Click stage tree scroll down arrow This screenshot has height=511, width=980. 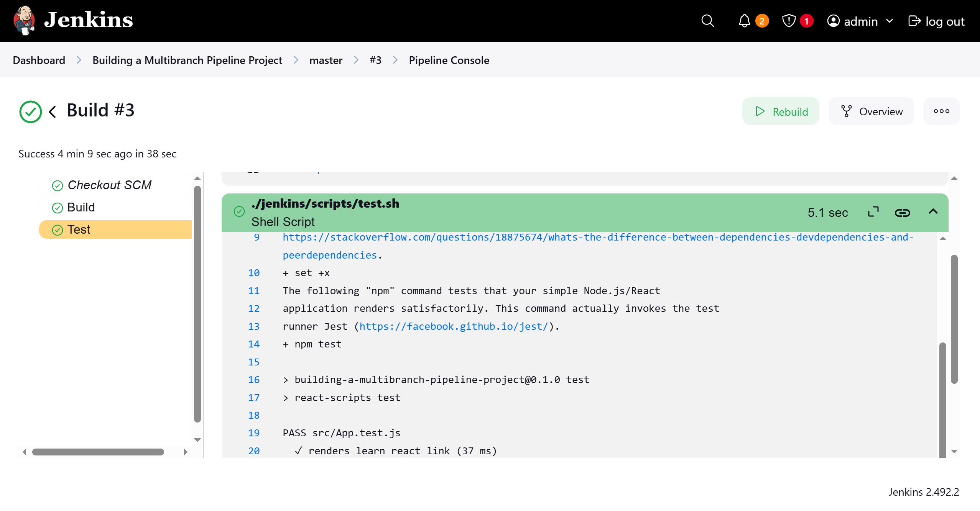[197, 440]
